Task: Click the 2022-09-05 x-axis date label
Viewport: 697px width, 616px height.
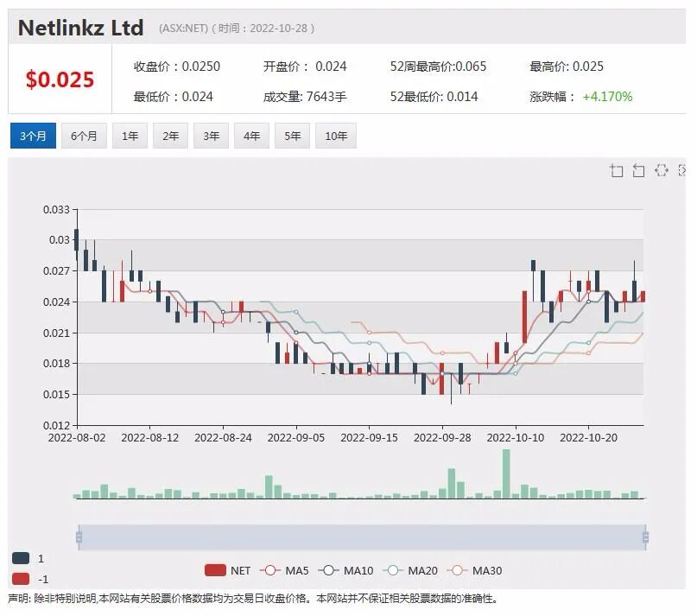Action: 296,438
